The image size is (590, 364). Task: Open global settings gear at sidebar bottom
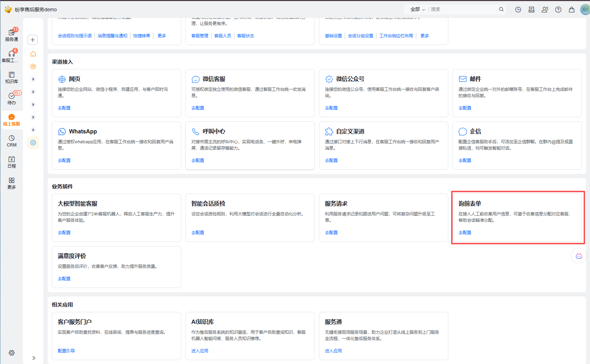coord(12,353)
